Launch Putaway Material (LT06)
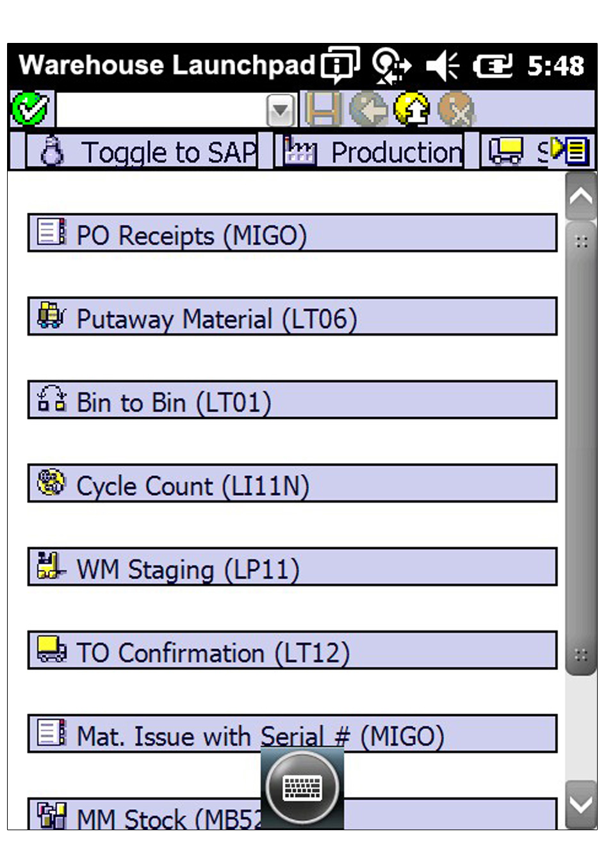606x868 pixels. tap(292, 317)
